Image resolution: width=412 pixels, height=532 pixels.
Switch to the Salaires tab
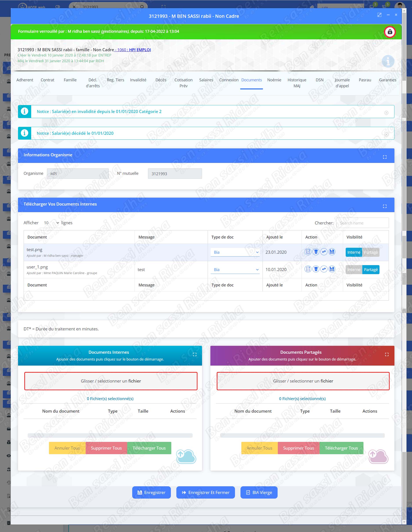click(x=206, y=80)
